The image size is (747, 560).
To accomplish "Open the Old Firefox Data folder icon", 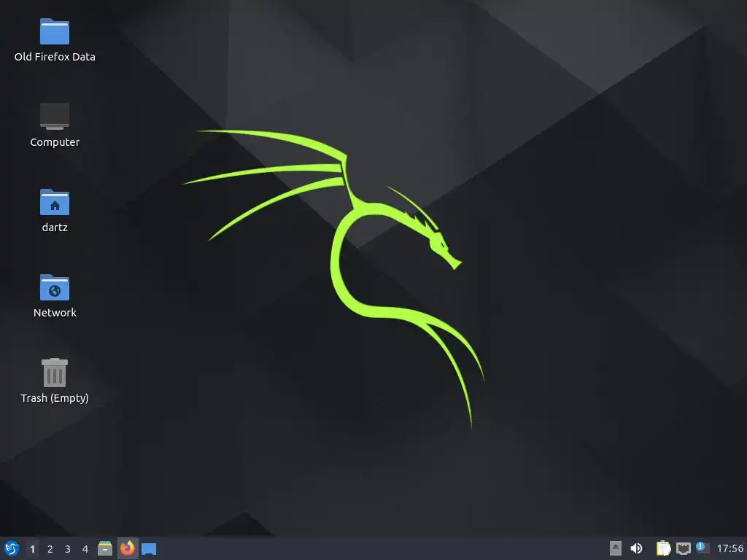I will [x=54, y=31].
